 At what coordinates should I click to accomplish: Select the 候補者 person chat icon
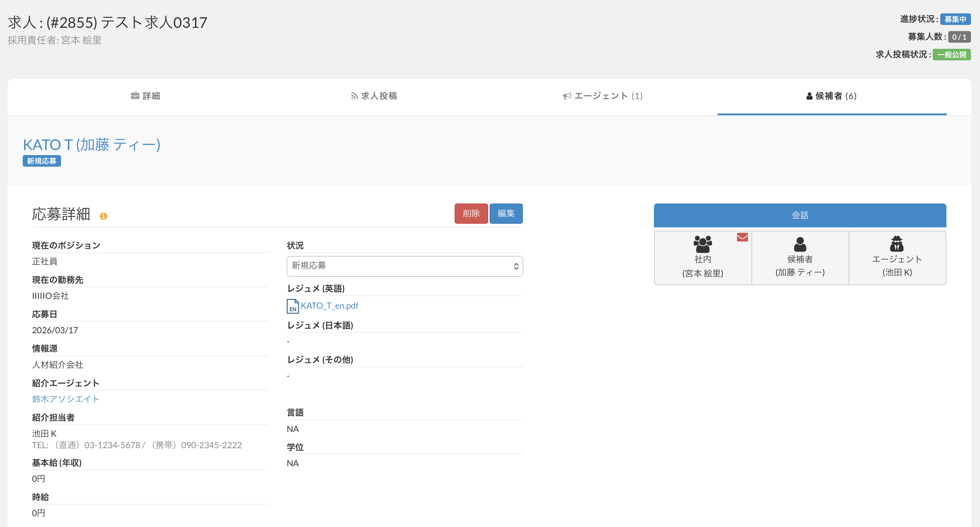coord(800,244)
